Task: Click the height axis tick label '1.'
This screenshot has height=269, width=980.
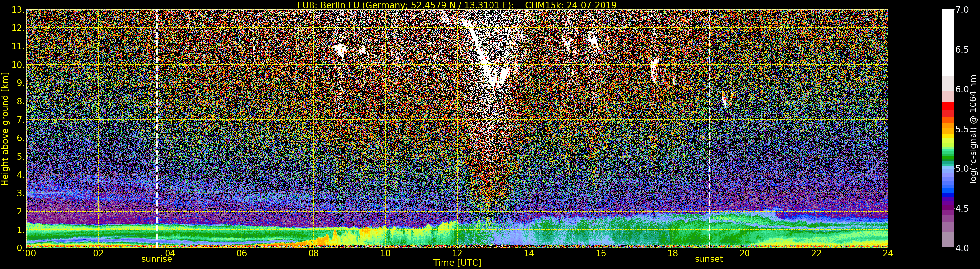Action: (x=20, y=230)
